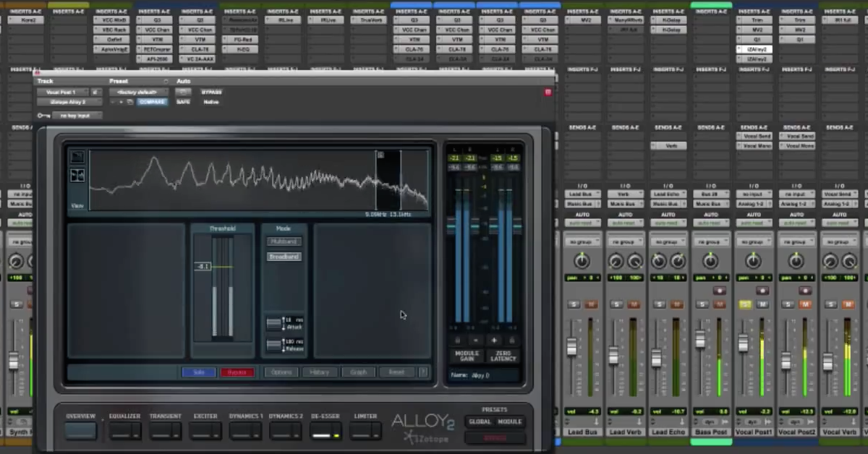Click the key icon beside no key input

pos(44,116)
